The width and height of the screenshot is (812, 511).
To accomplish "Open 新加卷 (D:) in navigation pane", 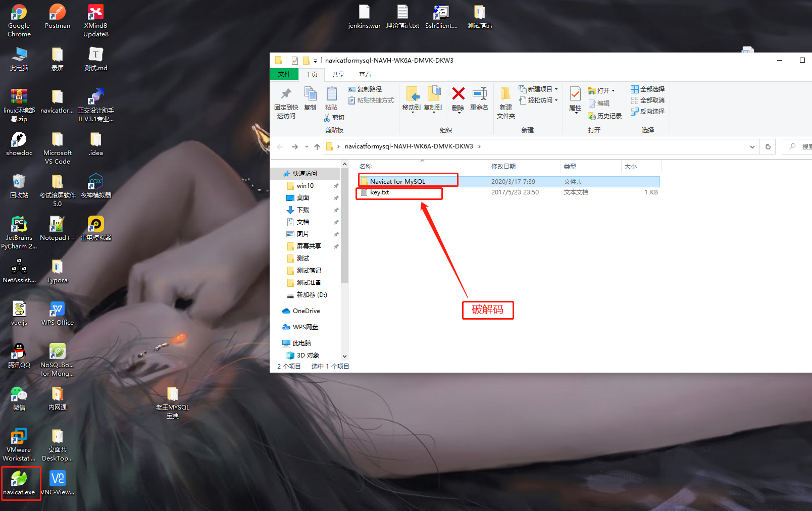I will coord(312,295).
